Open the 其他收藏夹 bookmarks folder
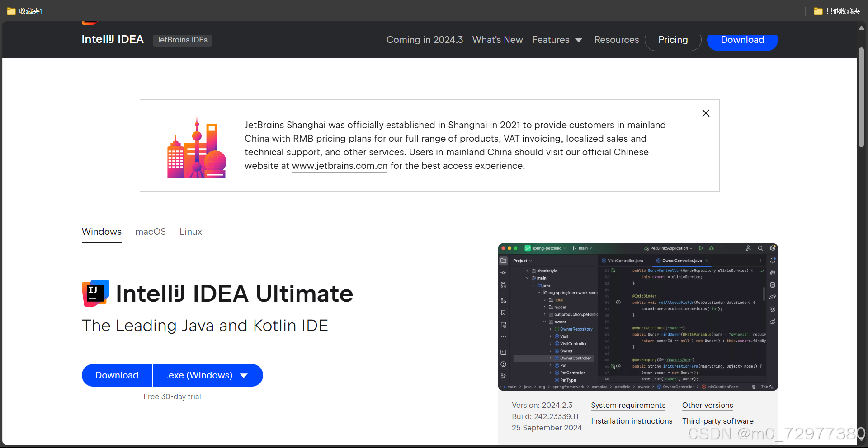 (837, 11)
